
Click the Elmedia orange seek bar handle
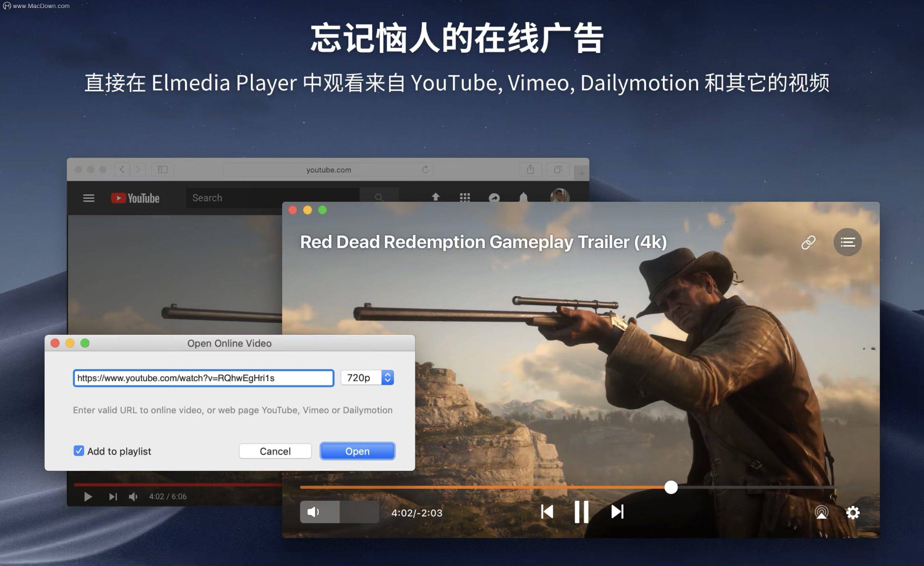coord(671,487)
